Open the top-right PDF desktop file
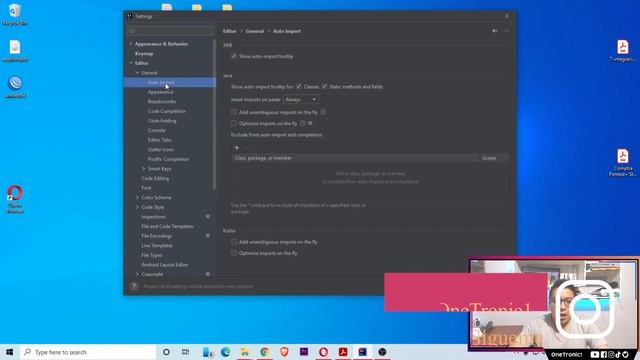Image resolution: width=640 pixels, height=360 pixels. (x=622, y=51)
